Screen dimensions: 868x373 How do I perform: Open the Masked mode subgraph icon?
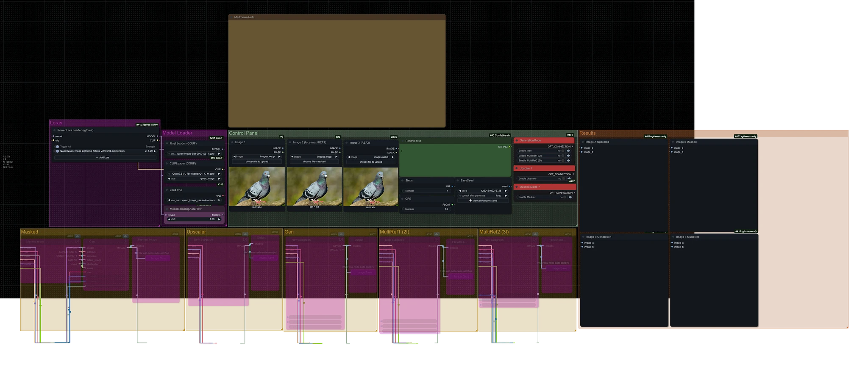(78, 242)
